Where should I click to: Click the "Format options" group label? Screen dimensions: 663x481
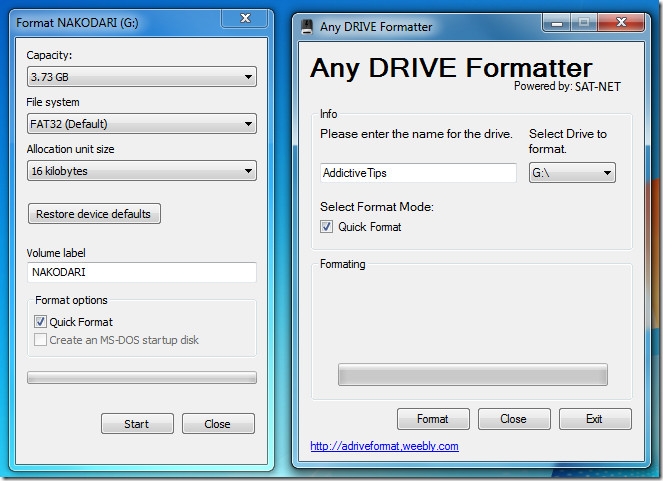[71, 300]
